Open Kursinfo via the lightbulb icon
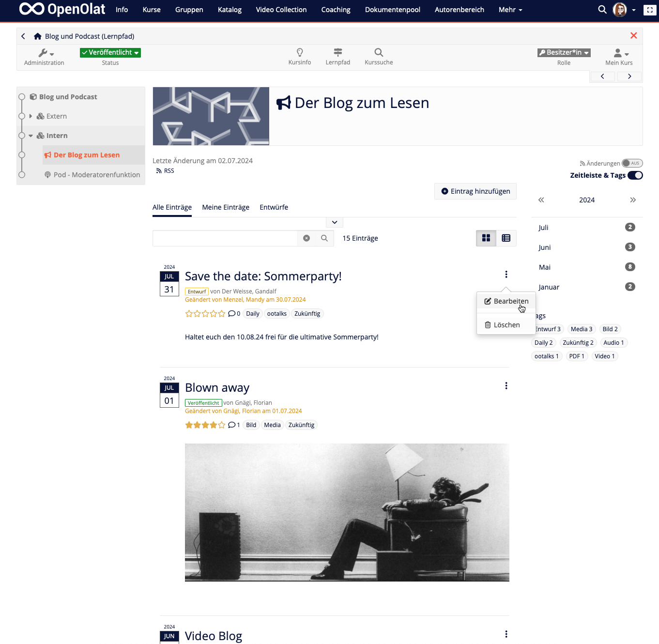The width and height of the screenshot is (659, 644). [299, 56]
